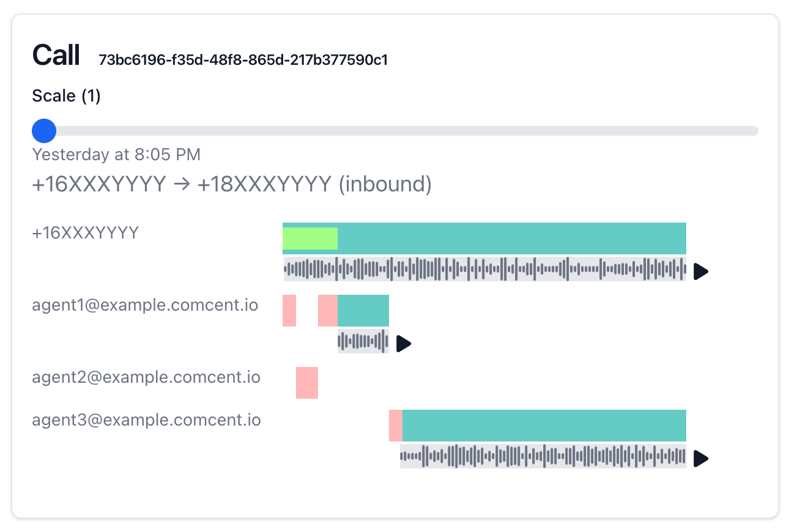Click the agent2@example.comcent.io label
Image resolution: width=789 pixels, height=532 pixels.
click(146, 377)
